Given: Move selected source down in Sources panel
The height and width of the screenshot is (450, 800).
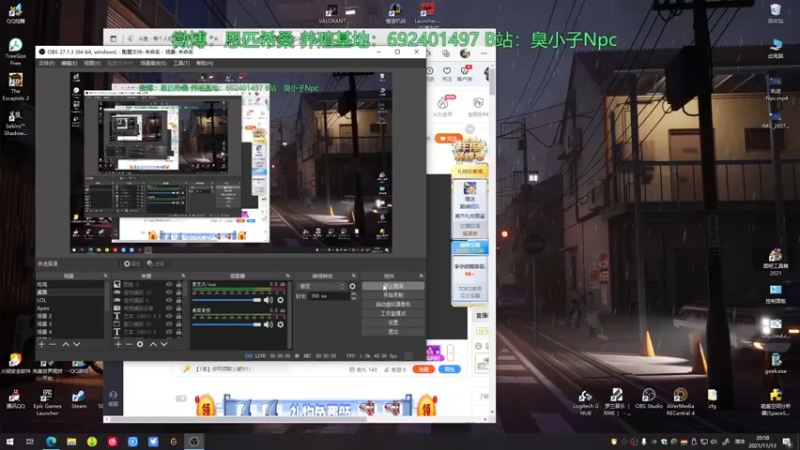Looking at the screenshot, I should click(164, 344).
